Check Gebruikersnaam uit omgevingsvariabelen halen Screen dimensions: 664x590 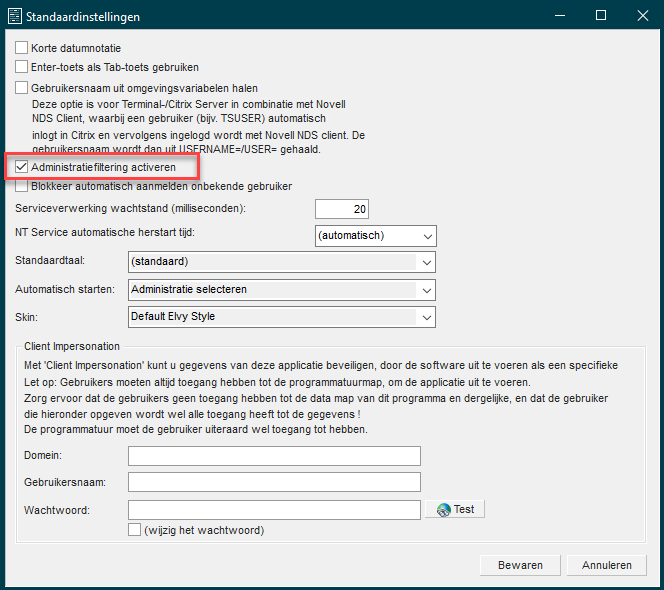pyautogui.click(x=22, y=88)
